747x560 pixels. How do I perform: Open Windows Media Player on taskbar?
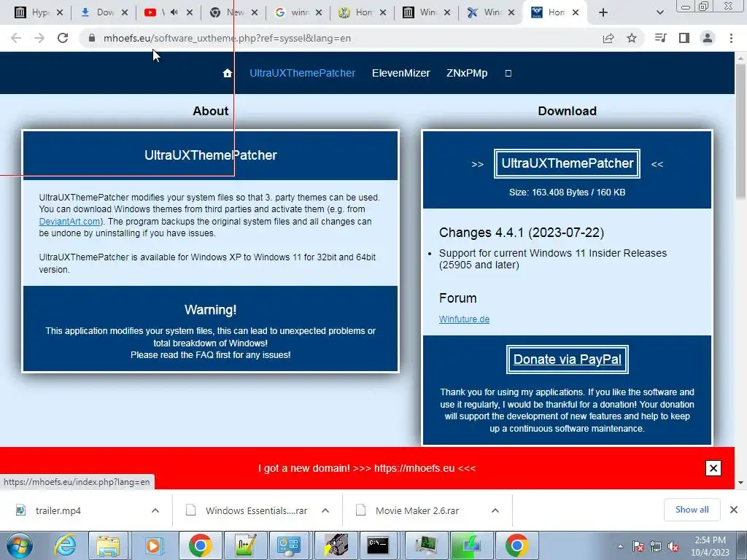153,545
